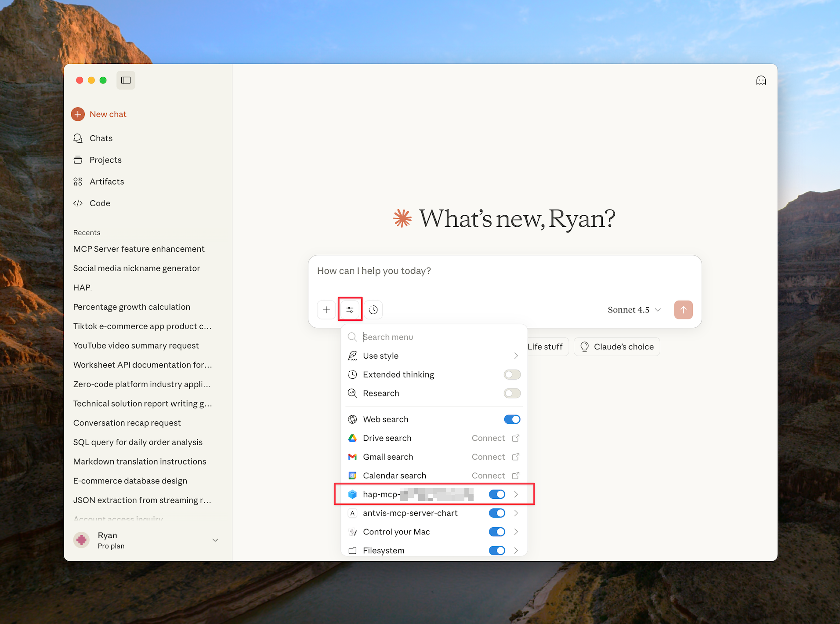
Task: Click the sidebar toggle icon
Action: pos(126,80)
